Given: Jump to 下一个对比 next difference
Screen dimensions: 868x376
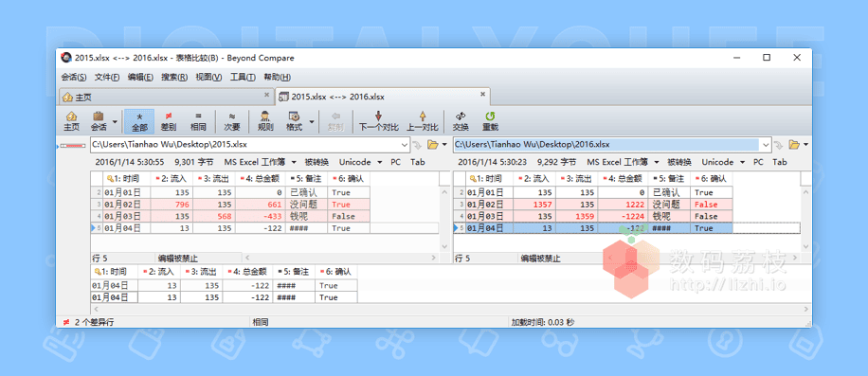Looking at the screenshot, I should click(379, 121).
